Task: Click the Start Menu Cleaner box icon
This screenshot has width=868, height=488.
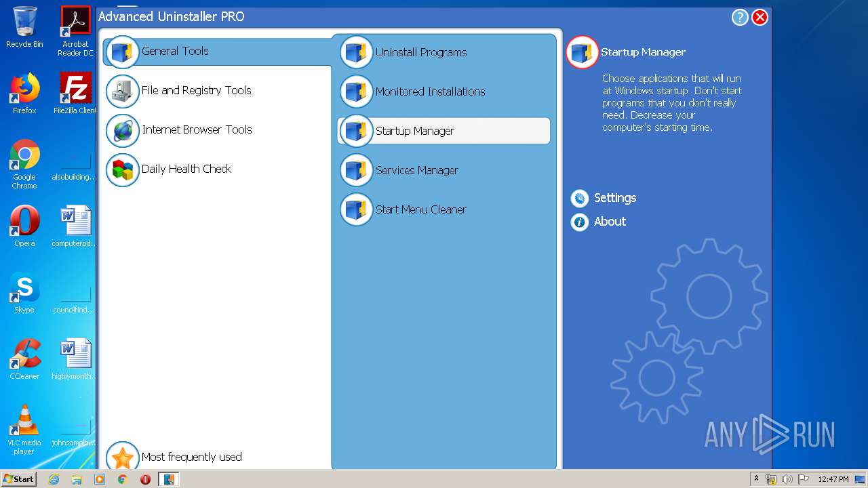Action: click(x=357, y=210)
